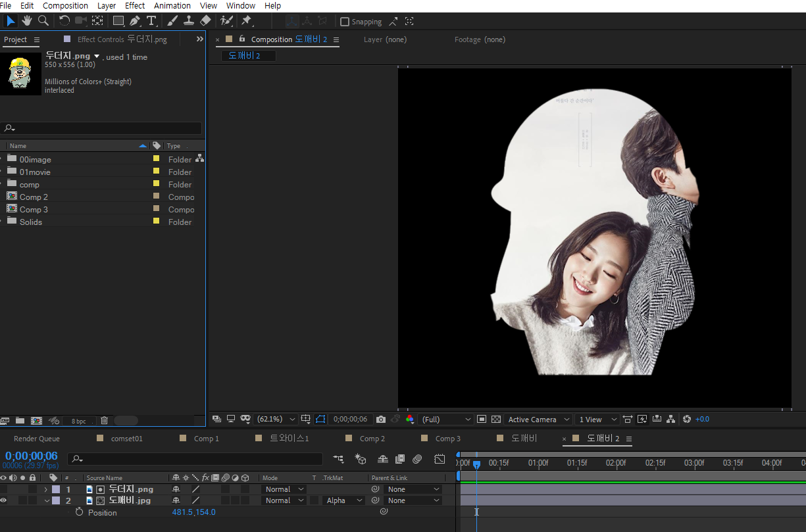Select the Hand tool

(x=27, y=21)
